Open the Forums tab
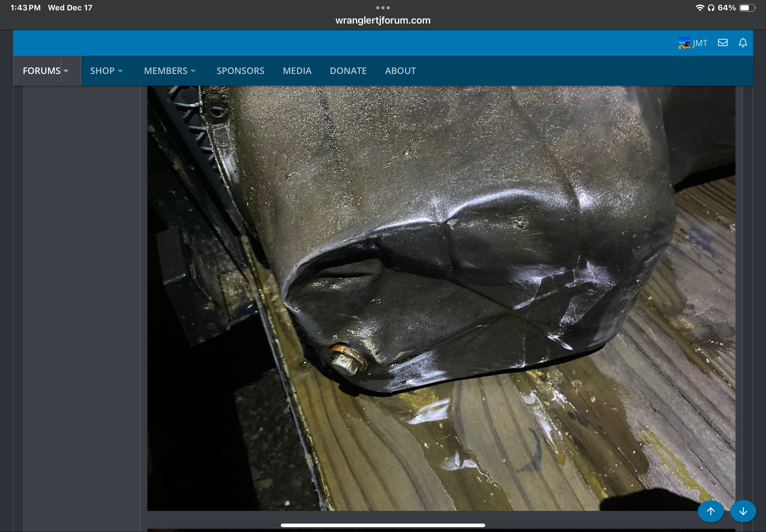 click(x=41, y=71)
